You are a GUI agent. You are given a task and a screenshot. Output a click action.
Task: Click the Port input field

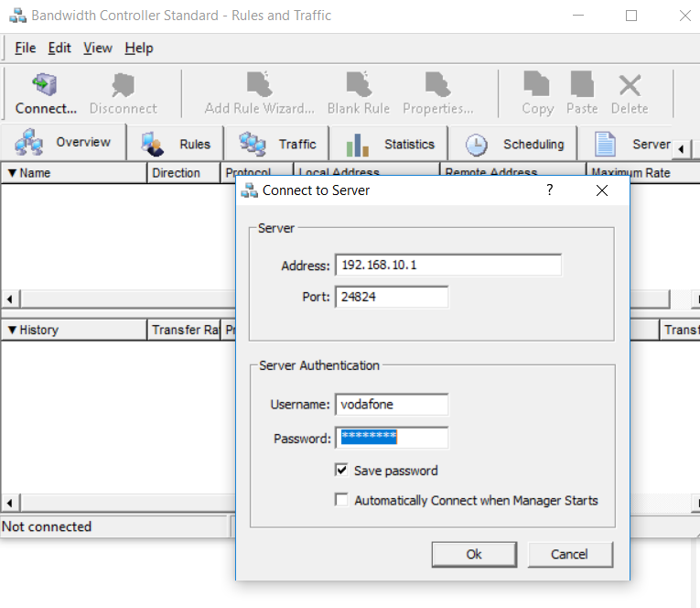[392, 297]
